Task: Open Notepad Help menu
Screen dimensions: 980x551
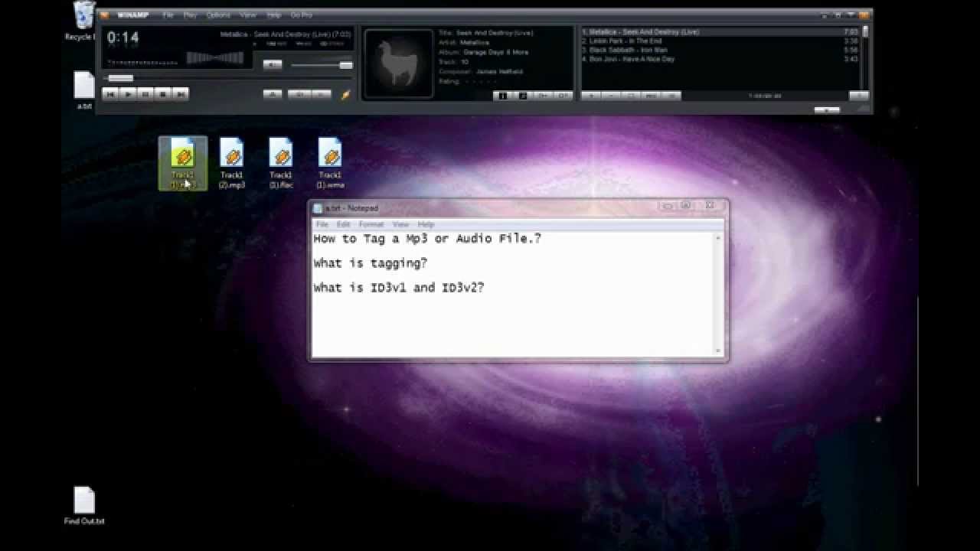Action: (426, 224)
